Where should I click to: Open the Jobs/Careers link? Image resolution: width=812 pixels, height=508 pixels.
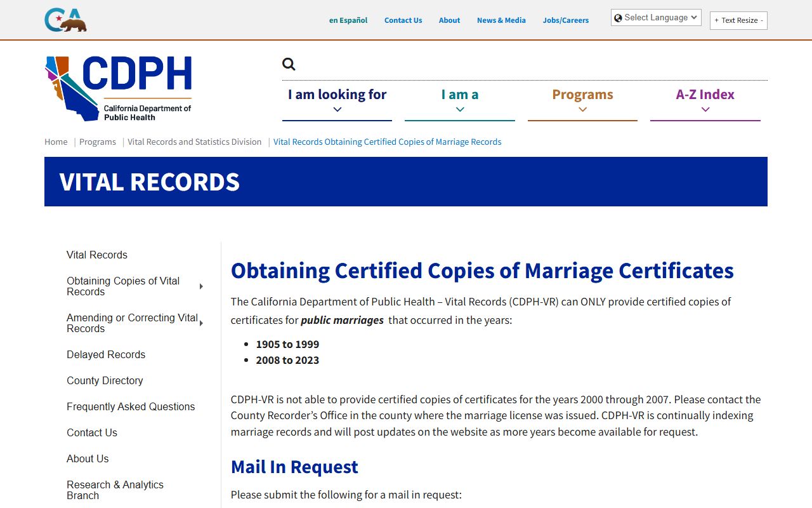(x=565, y=20)
